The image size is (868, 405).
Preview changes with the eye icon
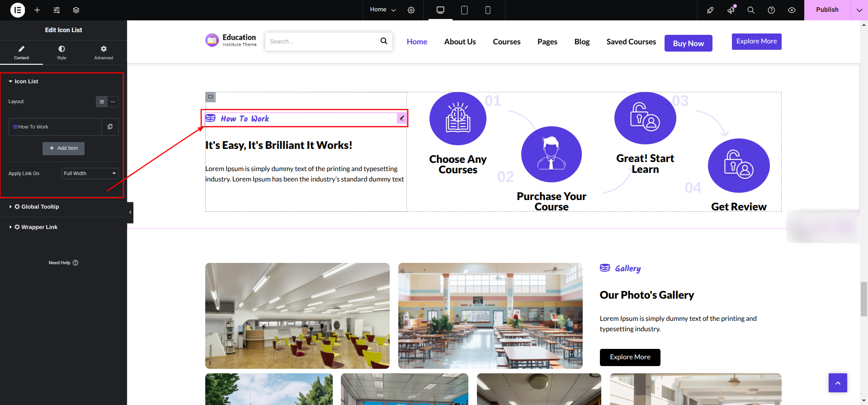coord(792,10)
